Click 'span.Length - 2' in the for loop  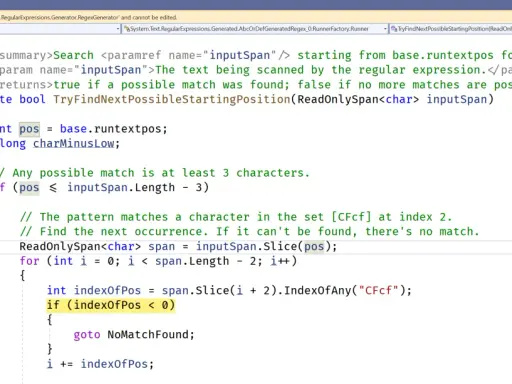(206, 261)
